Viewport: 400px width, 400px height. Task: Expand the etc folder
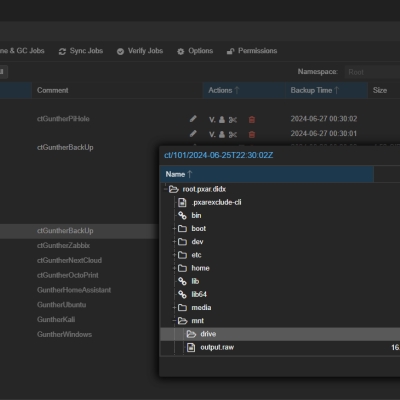tap(174, 255)
